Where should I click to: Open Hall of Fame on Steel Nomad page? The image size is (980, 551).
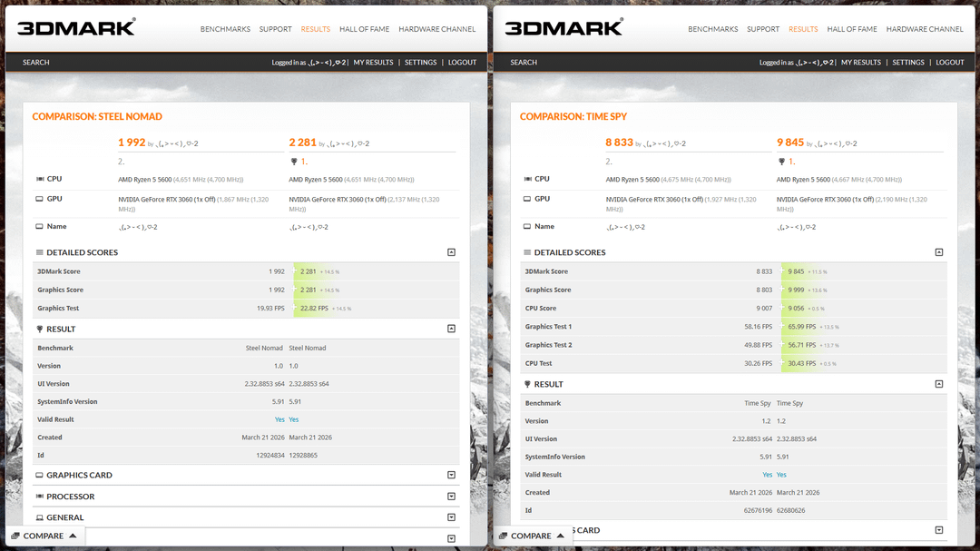pos(364,29)
